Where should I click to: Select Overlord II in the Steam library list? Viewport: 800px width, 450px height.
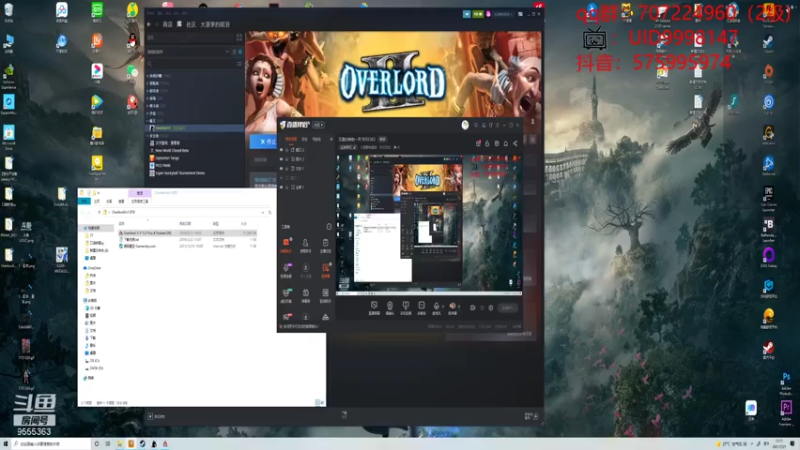[194, 128]
